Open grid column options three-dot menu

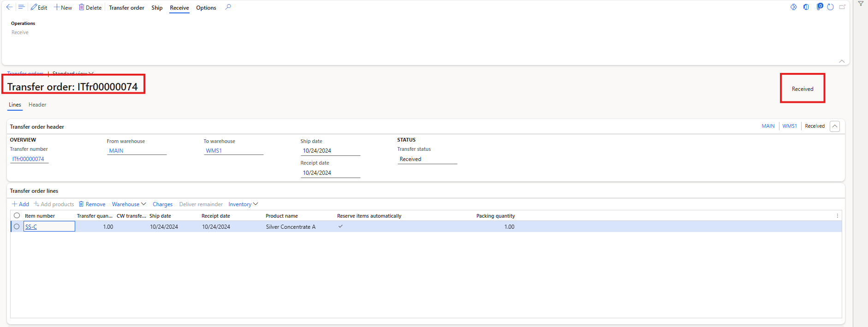(x=837, y=216)
